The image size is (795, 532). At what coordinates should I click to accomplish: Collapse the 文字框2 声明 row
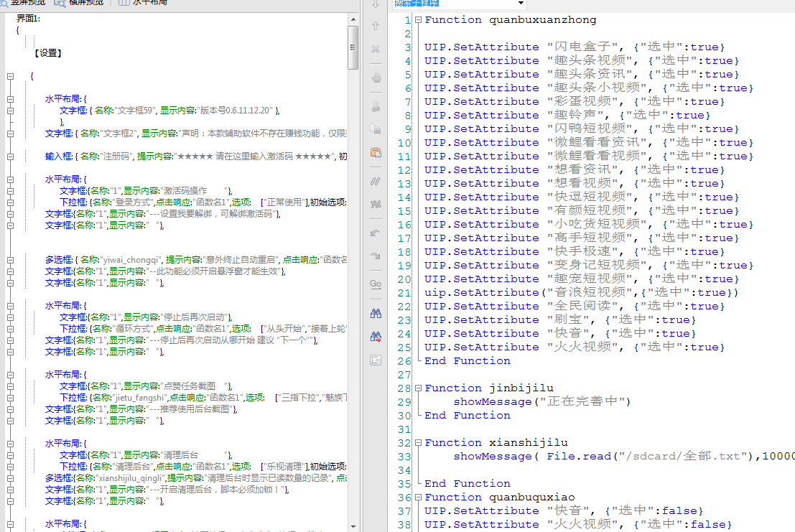(10, 134)
